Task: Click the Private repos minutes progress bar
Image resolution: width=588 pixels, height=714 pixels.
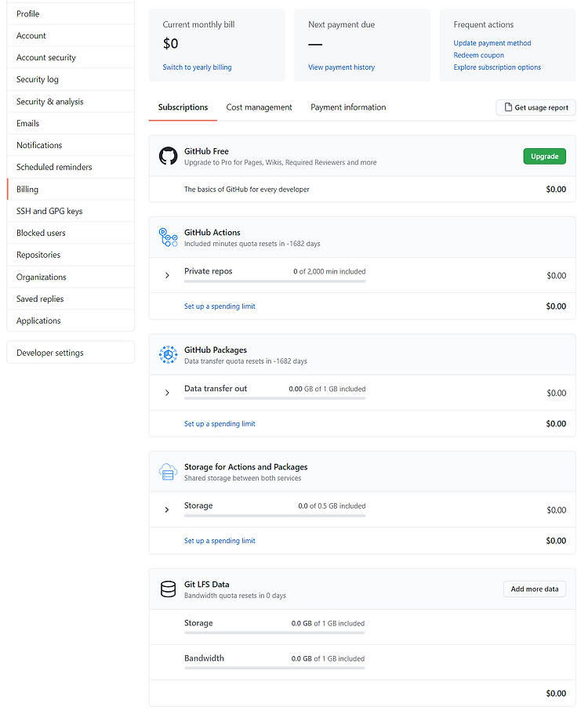Action: tap(274, 281)
